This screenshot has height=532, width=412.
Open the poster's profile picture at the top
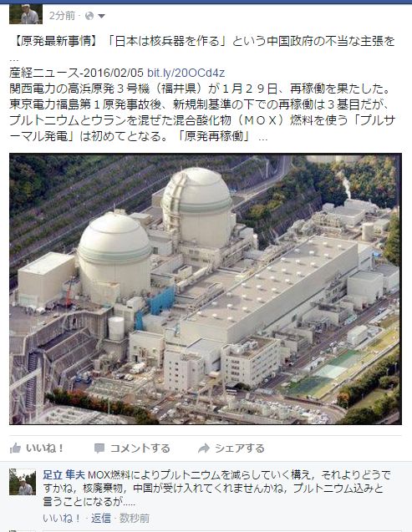(26, 14)
